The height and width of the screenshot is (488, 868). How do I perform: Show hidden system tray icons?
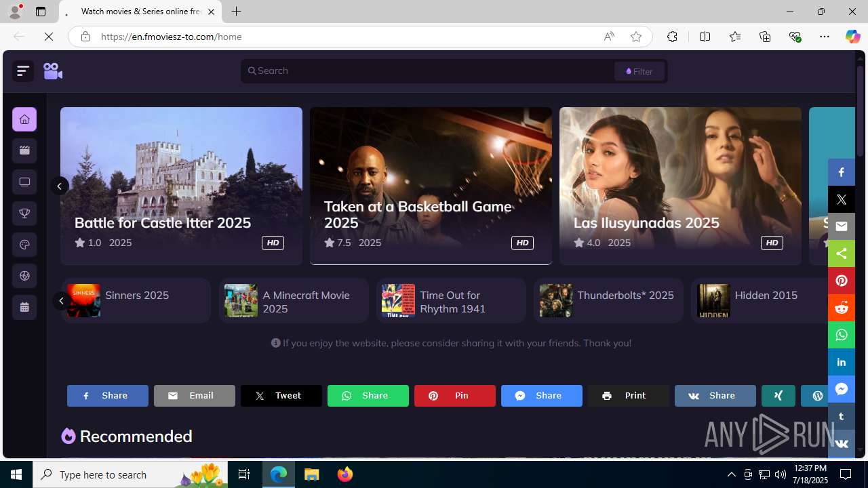tap(731, 474)
